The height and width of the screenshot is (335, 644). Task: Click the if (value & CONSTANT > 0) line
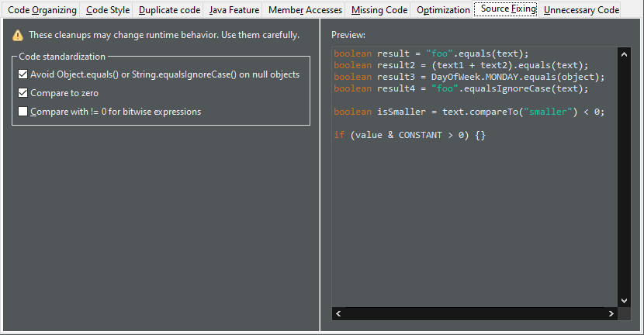click(410, 135)
